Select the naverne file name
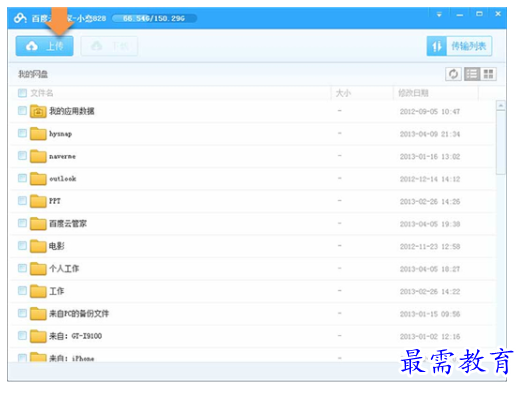522x393 pixels. (62, 156)
